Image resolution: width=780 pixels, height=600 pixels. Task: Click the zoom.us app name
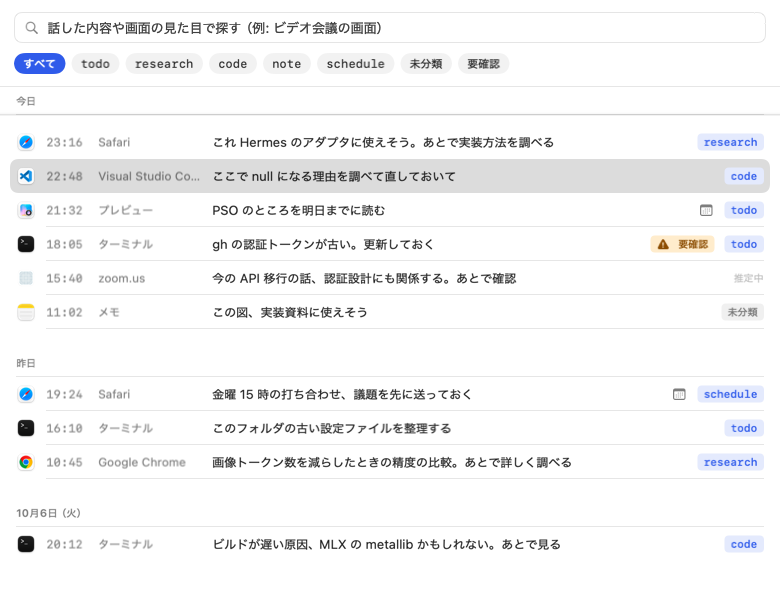[121, 278]
